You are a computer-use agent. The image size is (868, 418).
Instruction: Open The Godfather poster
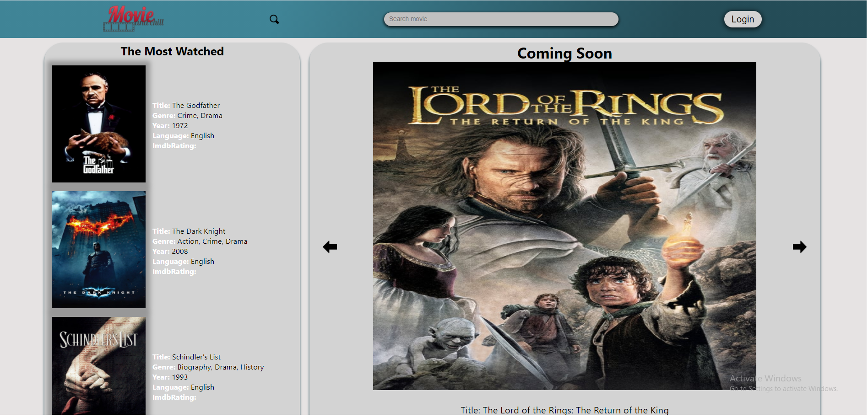point(98,124)
